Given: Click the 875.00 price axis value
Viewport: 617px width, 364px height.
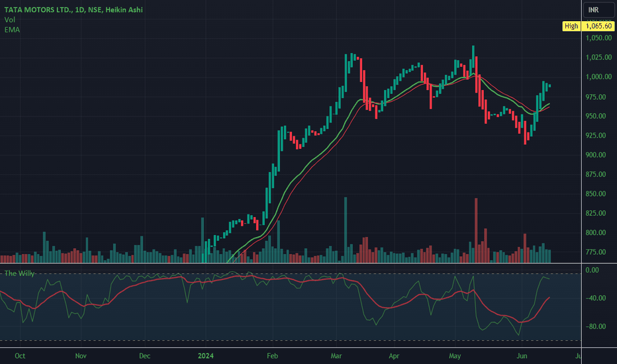Looking at the screenshot, I should click(596, 174).
